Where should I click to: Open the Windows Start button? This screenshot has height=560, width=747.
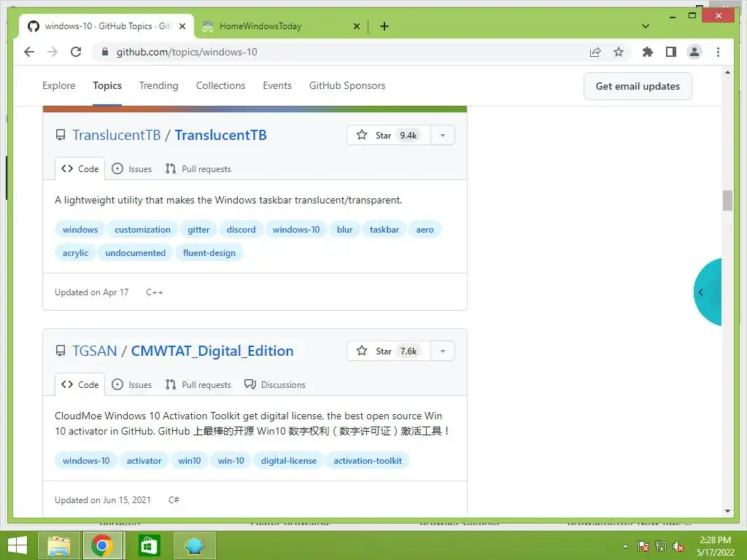point(18,545)
